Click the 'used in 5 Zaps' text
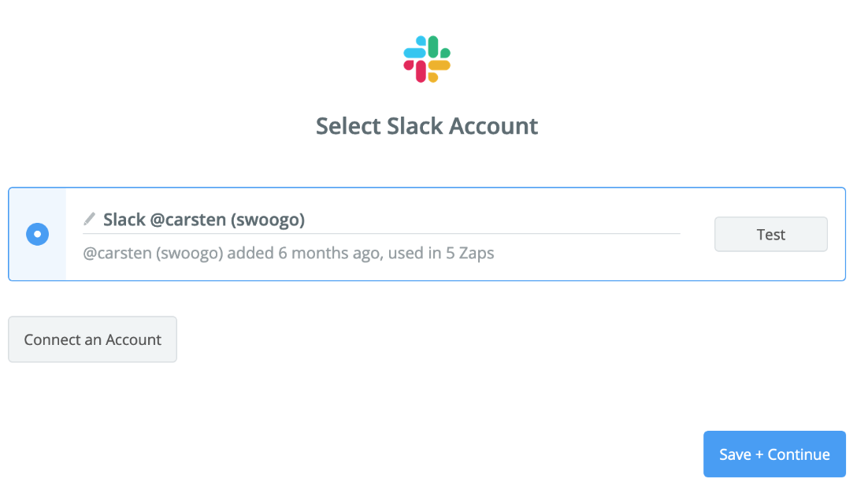The height and width of the screenshot is (504, 857). pyautogui.click(x=441, y=253)
